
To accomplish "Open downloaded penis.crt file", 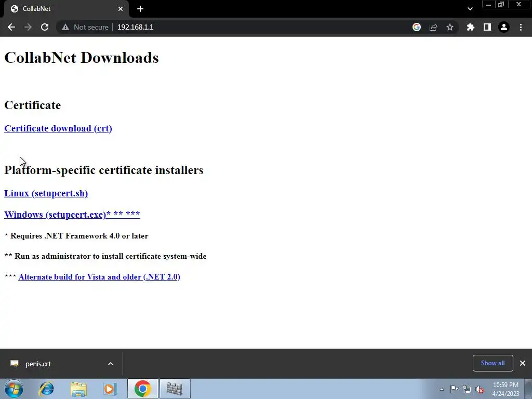I will [x=38, y=364].
